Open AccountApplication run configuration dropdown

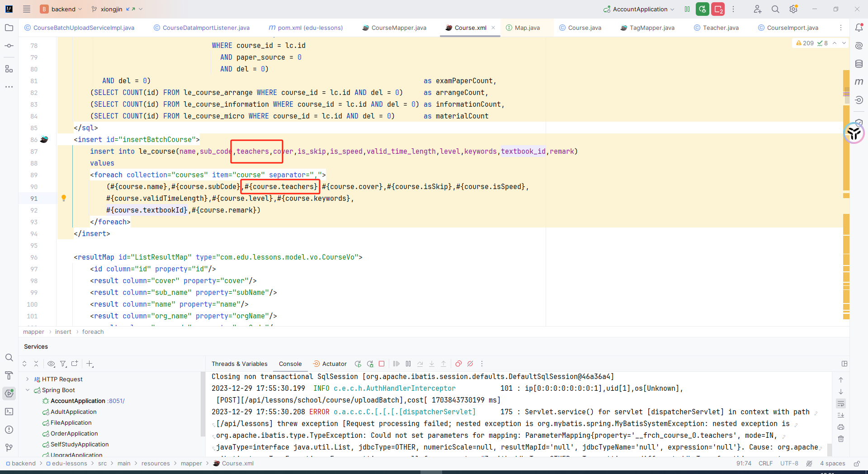639,9
